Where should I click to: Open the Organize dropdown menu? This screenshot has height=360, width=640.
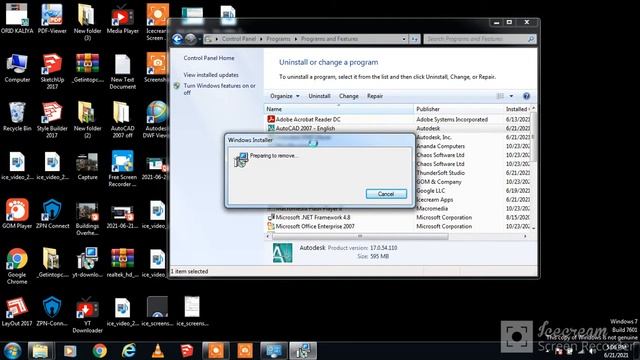[x=284, y=96]
